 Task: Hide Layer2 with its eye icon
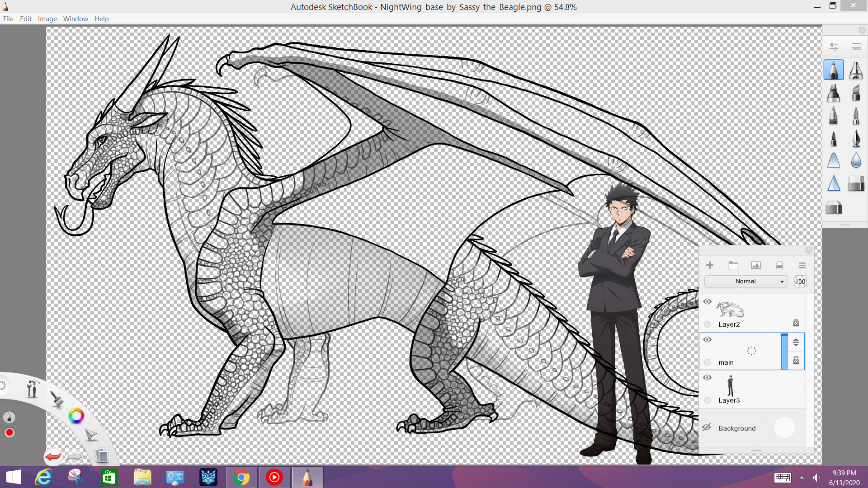708,302
